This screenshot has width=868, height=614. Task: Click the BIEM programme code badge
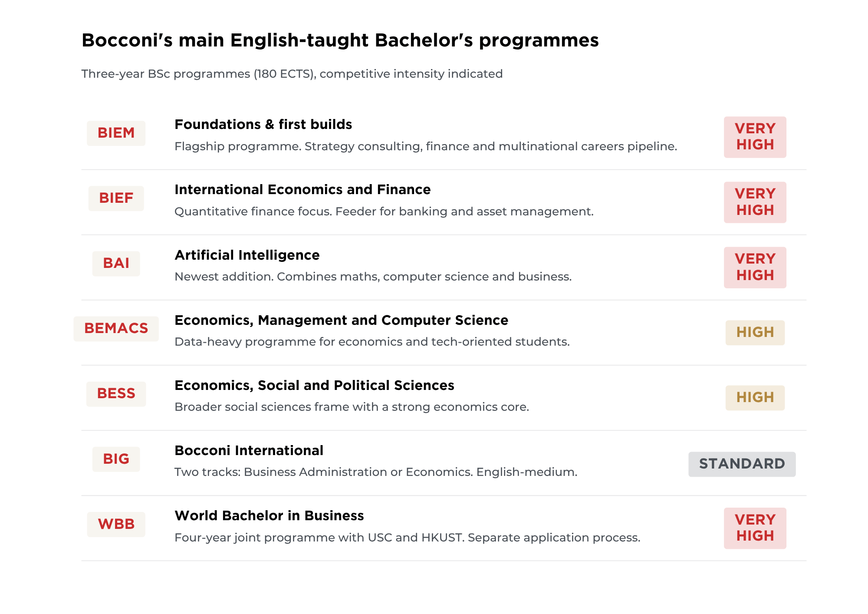pyautogui.click(x=116, y=133)
